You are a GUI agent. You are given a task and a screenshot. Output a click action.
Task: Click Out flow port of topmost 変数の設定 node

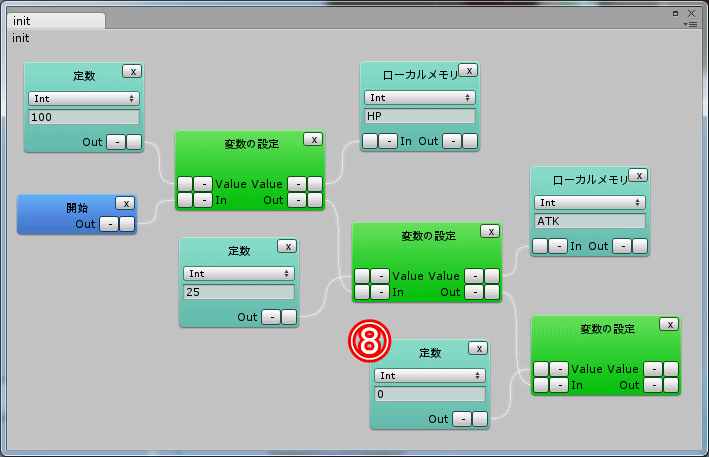point(315,200)
